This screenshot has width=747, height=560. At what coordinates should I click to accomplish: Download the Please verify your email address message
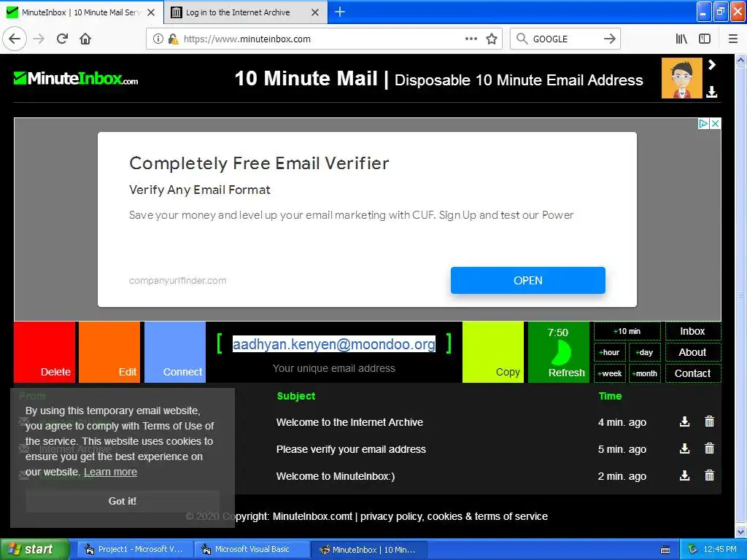pos(684,448)
